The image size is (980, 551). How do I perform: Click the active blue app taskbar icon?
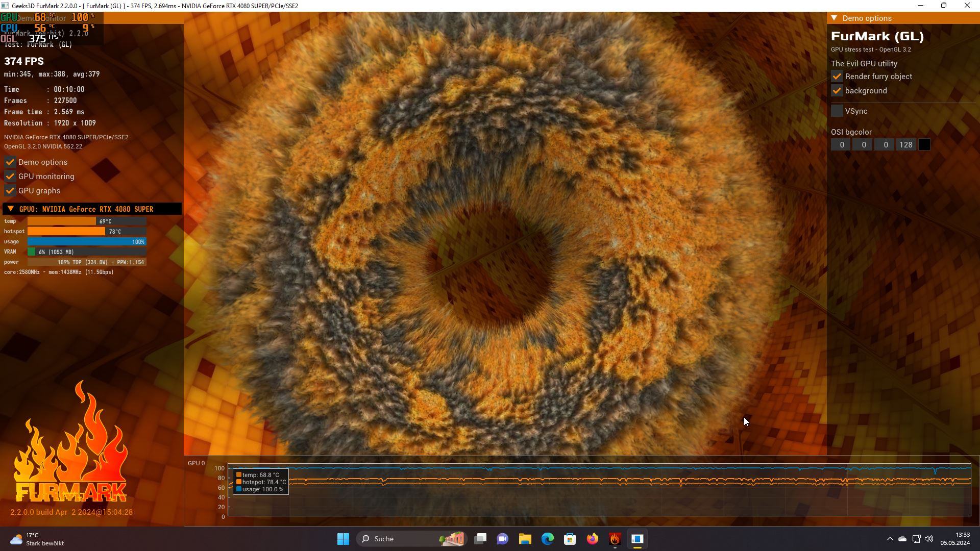tap(638, 539)
